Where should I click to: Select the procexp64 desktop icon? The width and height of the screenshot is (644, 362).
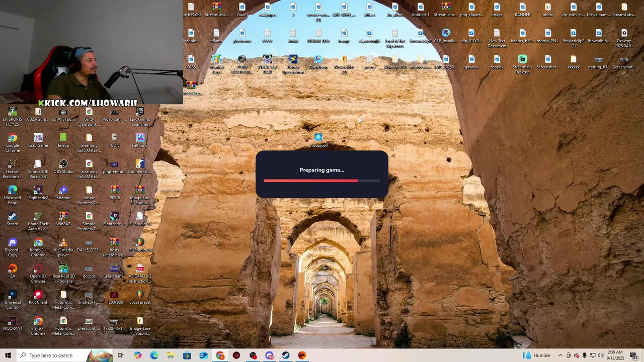[x=318, y=140]
